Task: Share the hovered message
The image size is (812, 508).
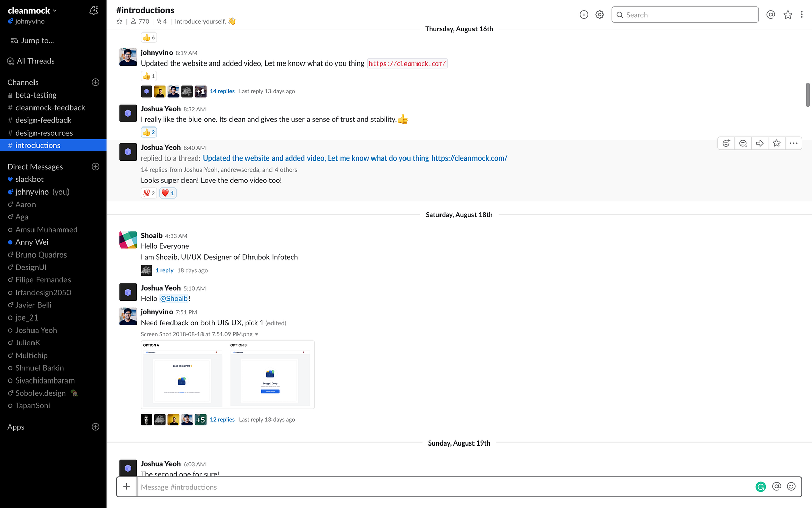Action: click(760, 143)
